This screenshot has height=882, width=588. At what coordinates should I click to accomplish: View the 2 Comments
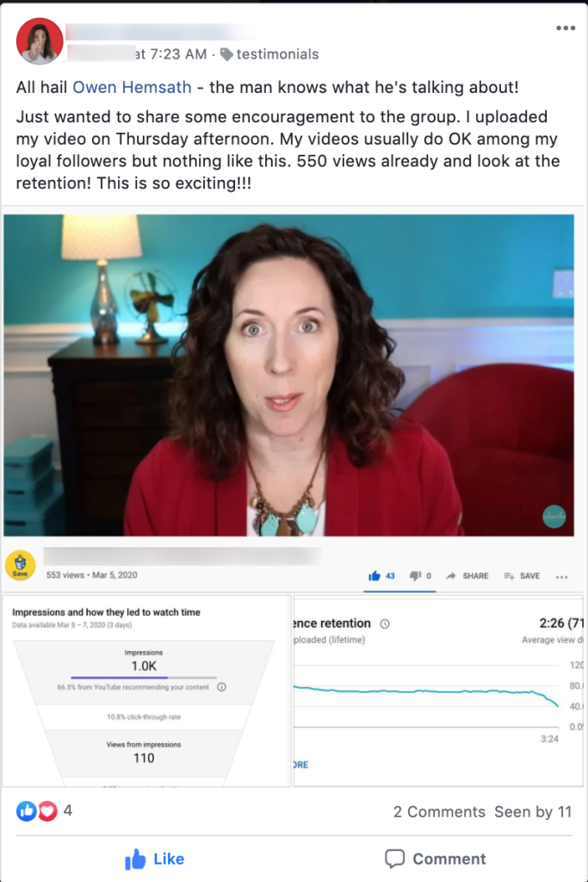(x=439, y=811)
